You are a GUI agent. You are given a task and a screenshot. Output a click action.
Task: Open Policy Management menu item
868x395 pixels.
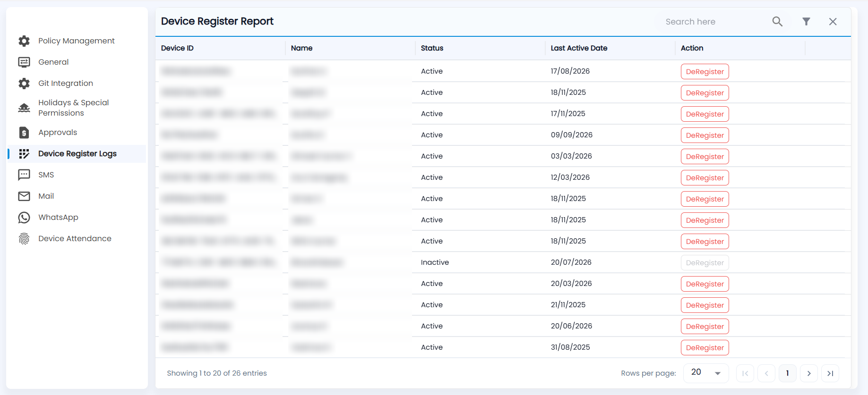coord(77,41)
